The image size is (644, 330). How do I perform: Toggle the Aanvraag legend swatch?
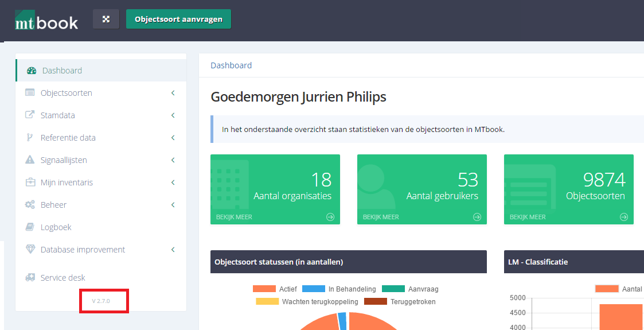392,289
